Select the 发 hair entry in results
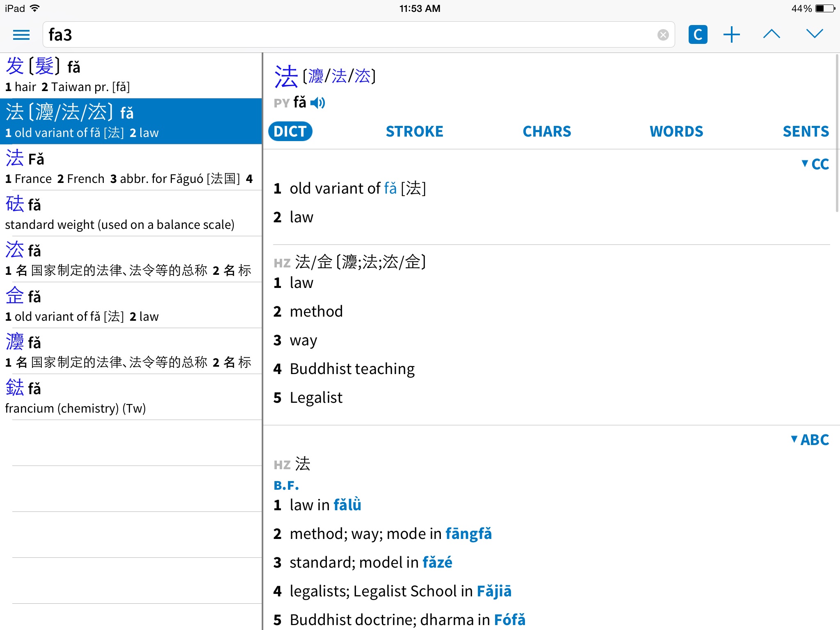840x630 pixels. pyautogui.click(x=130, y=75)
